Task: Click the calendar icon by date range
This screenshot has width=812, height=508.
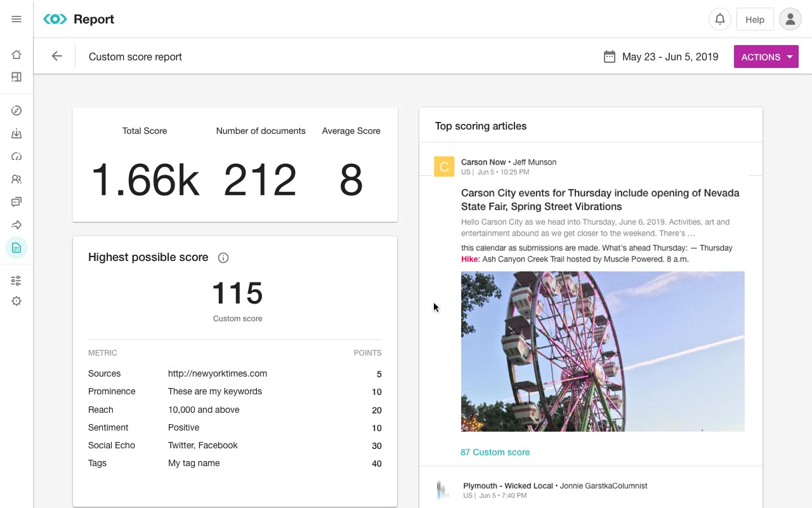Action: (609, 57)
